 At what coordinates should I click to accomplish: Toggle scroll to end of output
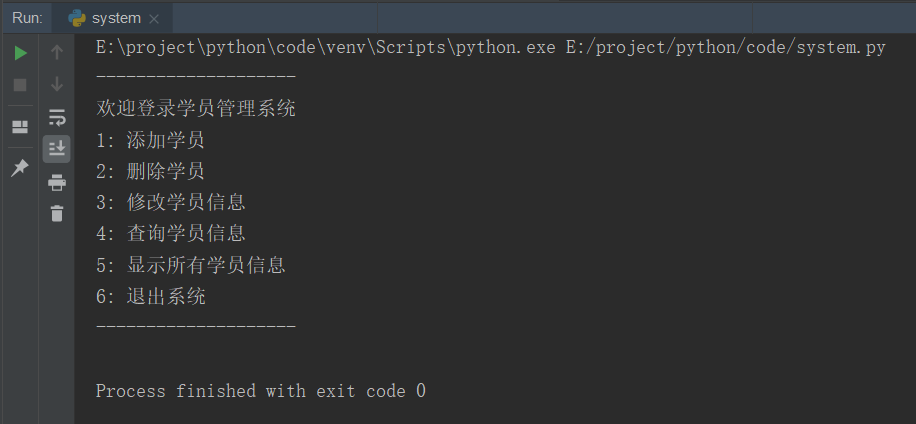click(57, 149)
